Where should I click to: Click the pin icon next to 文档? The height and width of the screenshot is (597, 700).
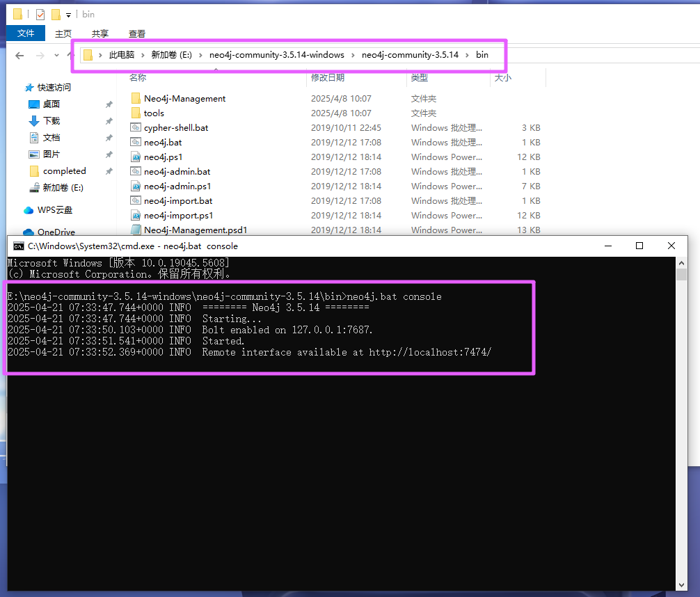(x=109, y=138)
